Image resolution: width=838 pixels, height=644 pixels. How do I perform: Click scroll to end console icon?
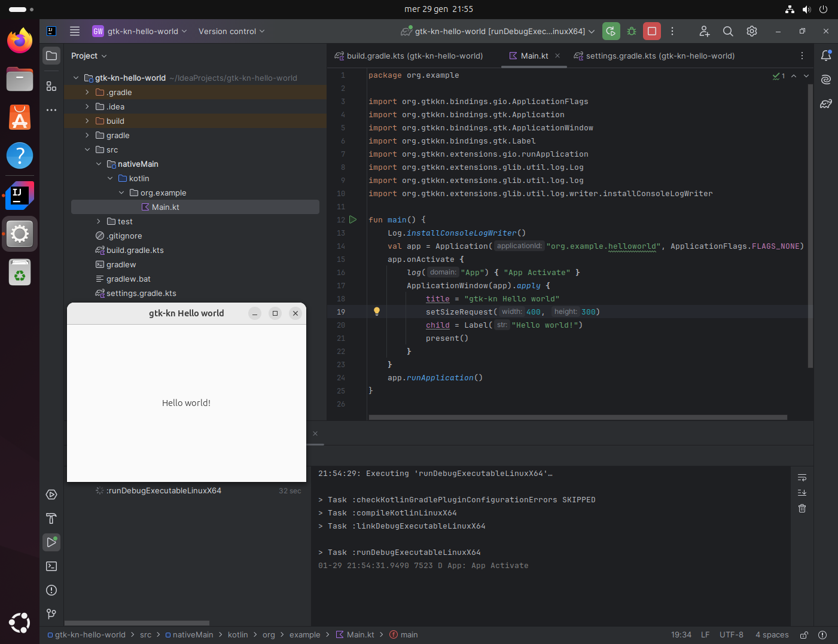[802, 493]
